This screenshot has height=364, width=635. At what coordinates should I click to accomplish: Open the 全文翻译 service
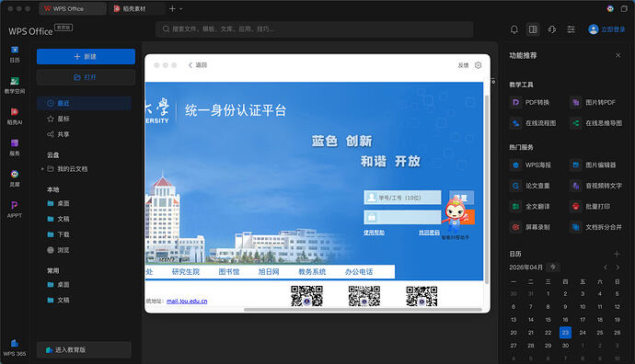pyautogui.click(x=530, y=206)
